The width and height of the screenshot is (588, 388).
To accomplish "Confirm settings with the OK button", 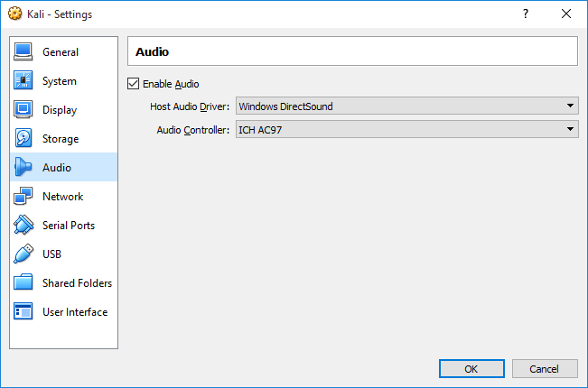I will coord(471,369).
